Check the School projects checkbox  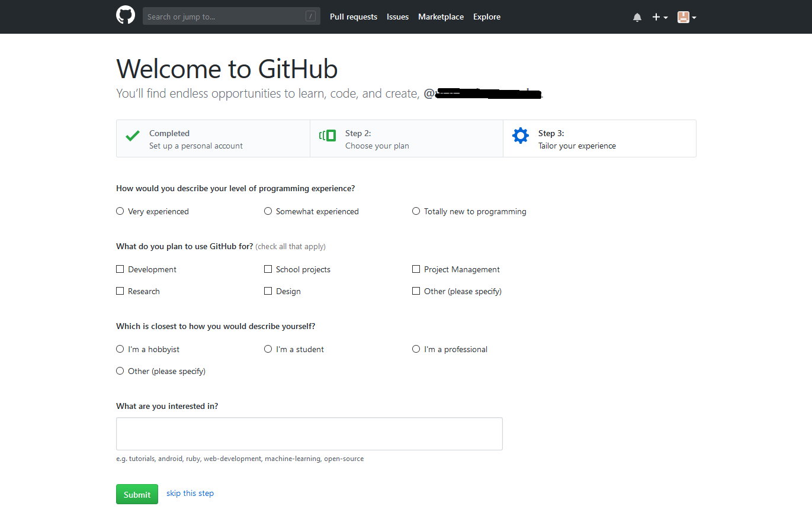tap(268, 269)
